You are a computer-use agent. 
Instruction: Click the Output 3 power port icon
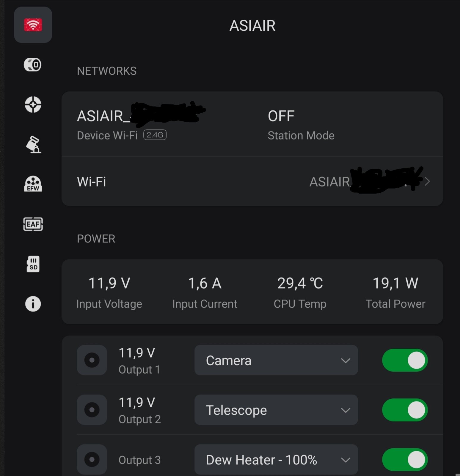click(92, 460)
